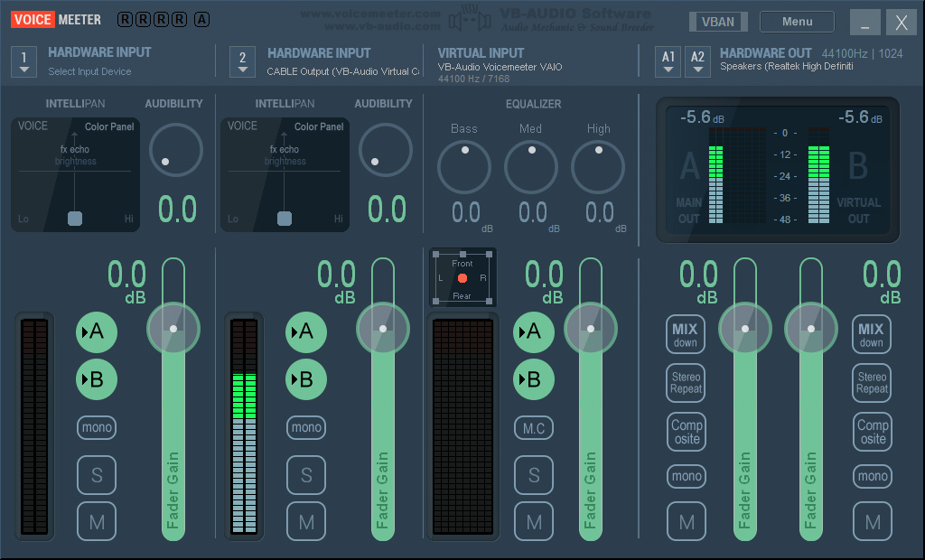Click the CABLE Output device name

[342, 71]
